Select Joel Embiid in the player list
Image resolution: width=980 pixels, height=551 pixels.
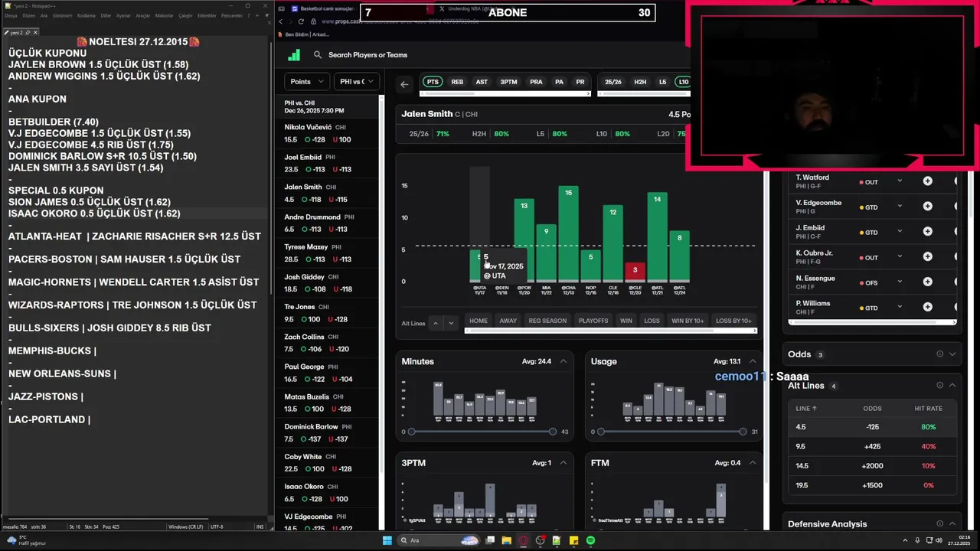pos(327,164)
